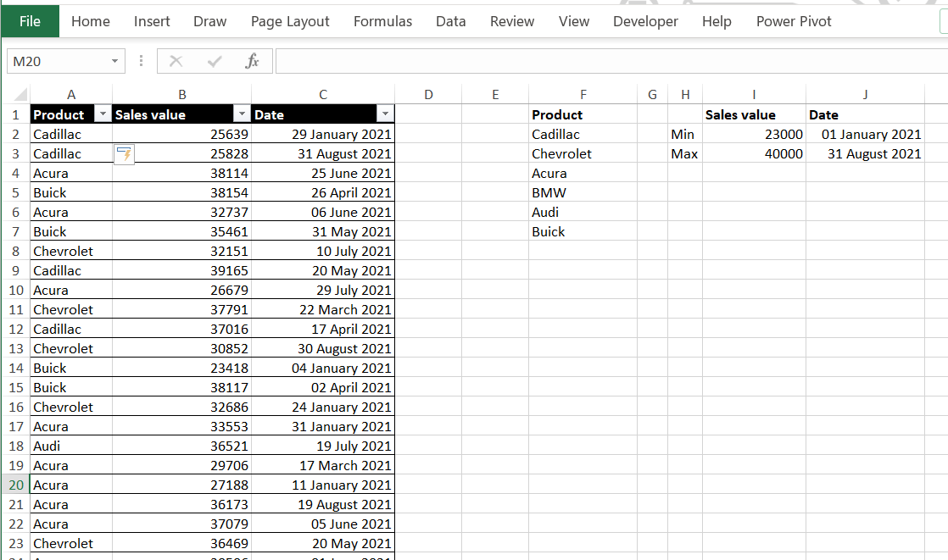Image resolution: width=948 pixels, height=560 pixels.
Task: Select the date cell 22 March 2021
Action: click(323, 309)
